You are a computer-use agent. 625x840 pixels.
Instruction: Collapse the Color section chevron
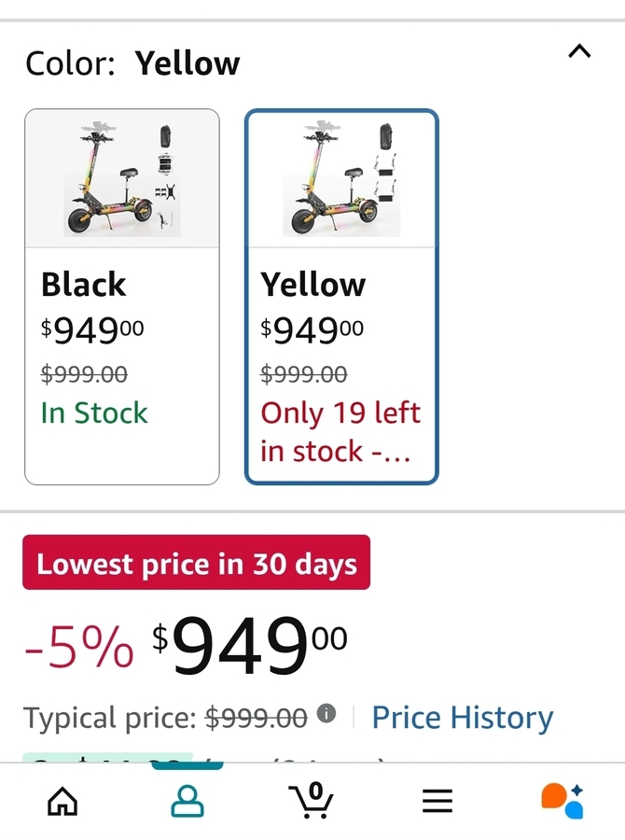click(x=579, y=51)
